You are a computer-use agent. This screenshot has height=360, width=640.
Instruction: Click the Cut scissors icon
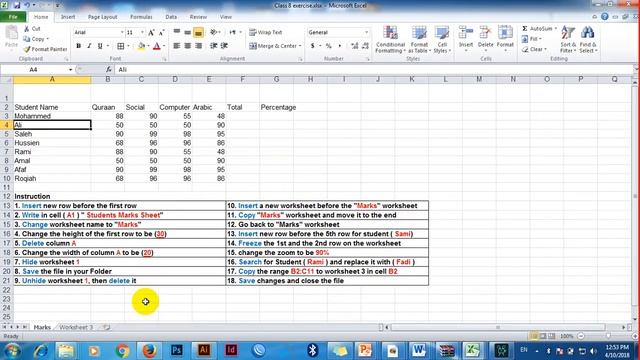[x=27, y=29]
